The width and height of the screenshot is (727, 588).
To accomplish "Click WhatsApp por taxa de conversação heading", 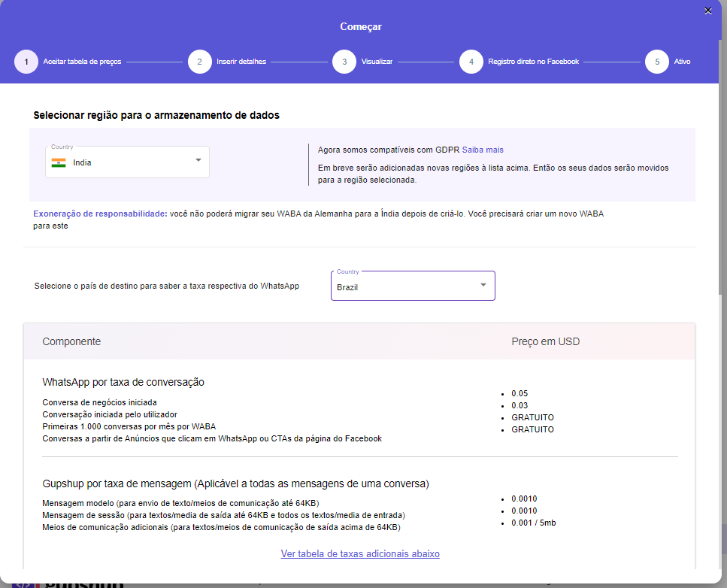I will 123,382.
